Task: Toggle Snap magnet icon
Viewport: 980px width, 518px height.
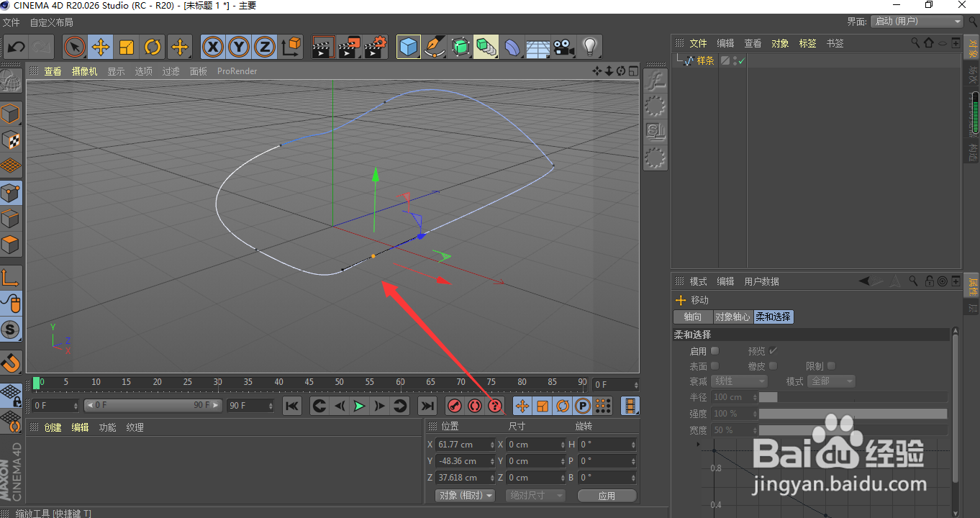Action: pos(11,362)
